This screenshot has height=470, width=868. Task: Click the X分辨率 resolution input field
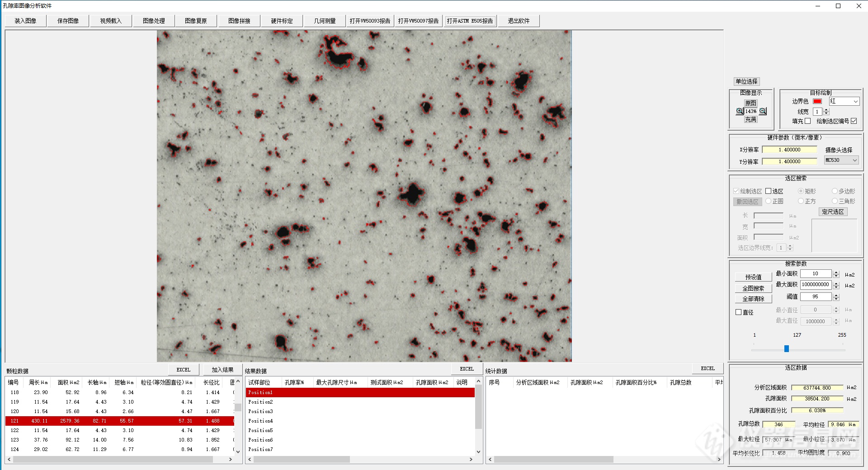pos(789,150)
